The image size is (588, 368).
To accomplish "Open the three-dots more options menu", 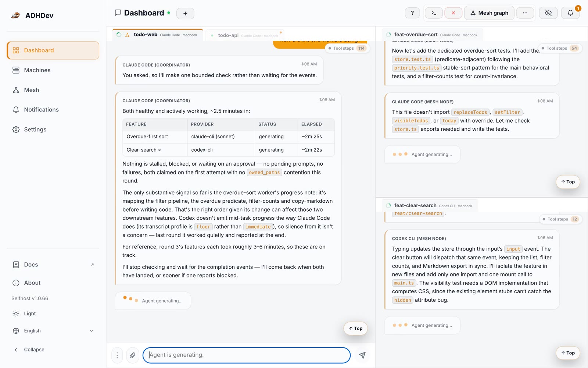I will point(525,13).
